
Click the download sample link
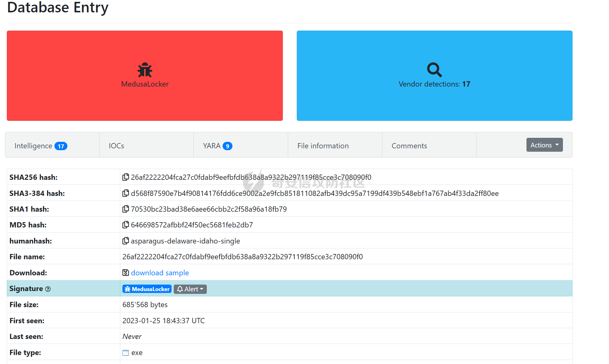(160, 273)
